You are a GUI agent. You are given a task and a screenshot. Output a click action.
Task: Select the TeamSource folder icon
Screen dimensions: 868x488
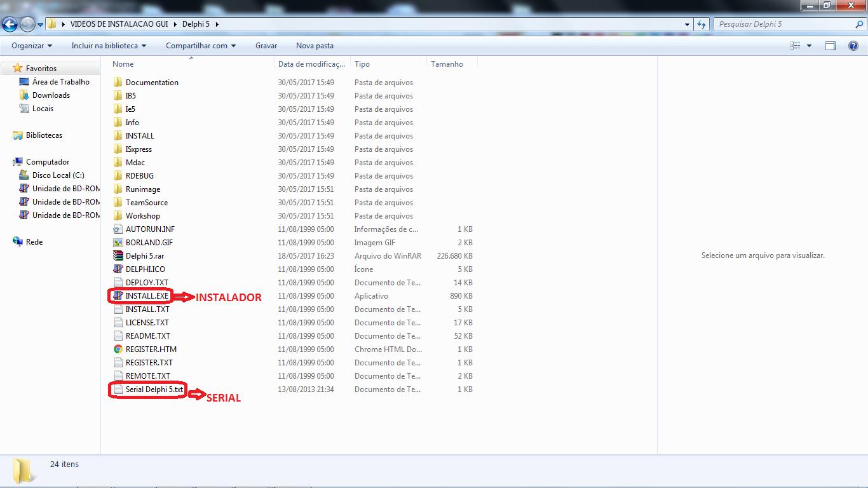pyautogui.click(x=118, y=202)
